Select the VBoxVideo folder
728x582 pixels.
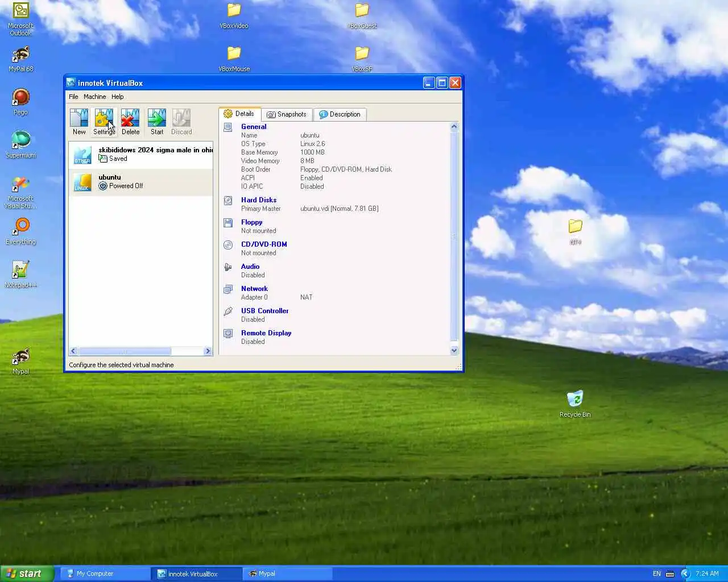coord(234,16)
